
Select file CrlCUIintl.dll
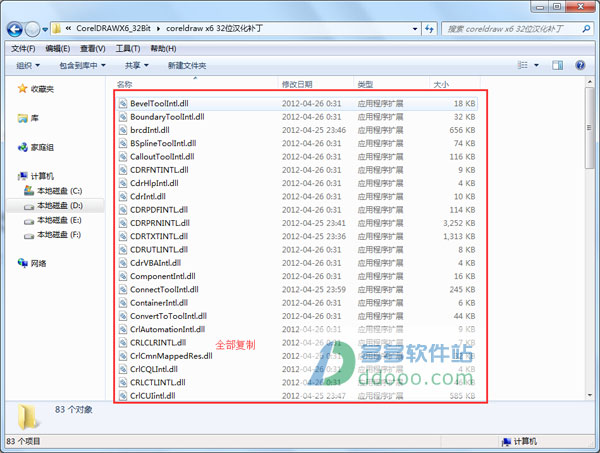coord(298,396)
